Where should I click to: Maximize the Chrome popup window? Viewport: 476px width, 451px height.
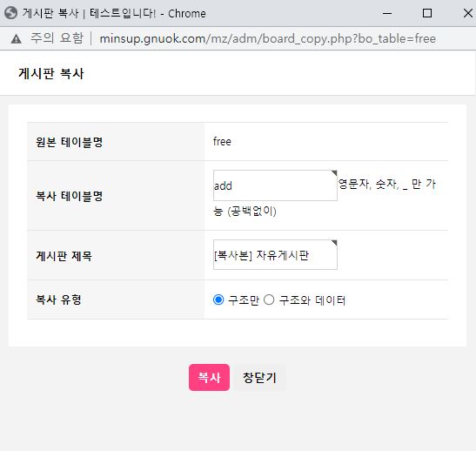coord(427,13)
